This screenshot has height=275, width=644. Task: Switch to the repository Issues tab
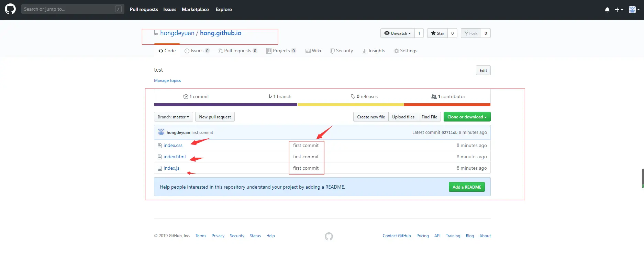click(x=197, y=51)
